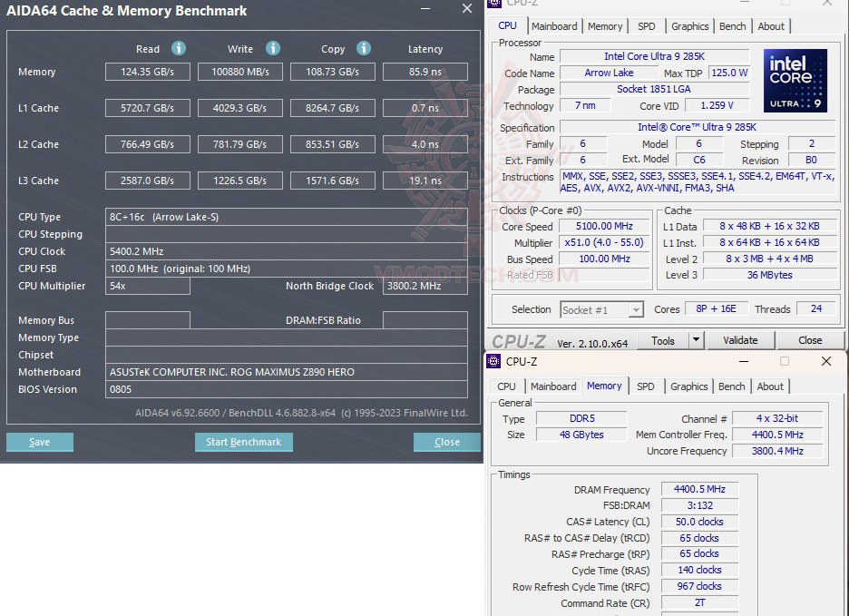Minimize the lower CPU-Z window
The height and width of the screenshot is (616, 849).
(744, 361)
